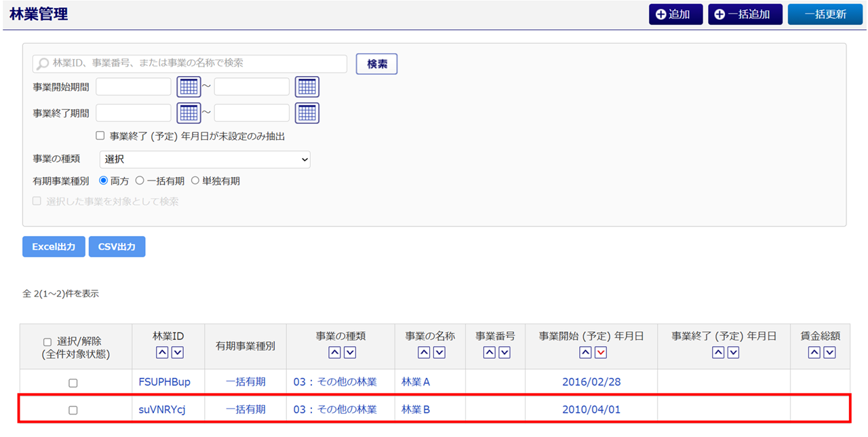Image resolution: width=868 pixels, height=437 pixels.
Task: Click the 検索 search button
Action: 376,64
